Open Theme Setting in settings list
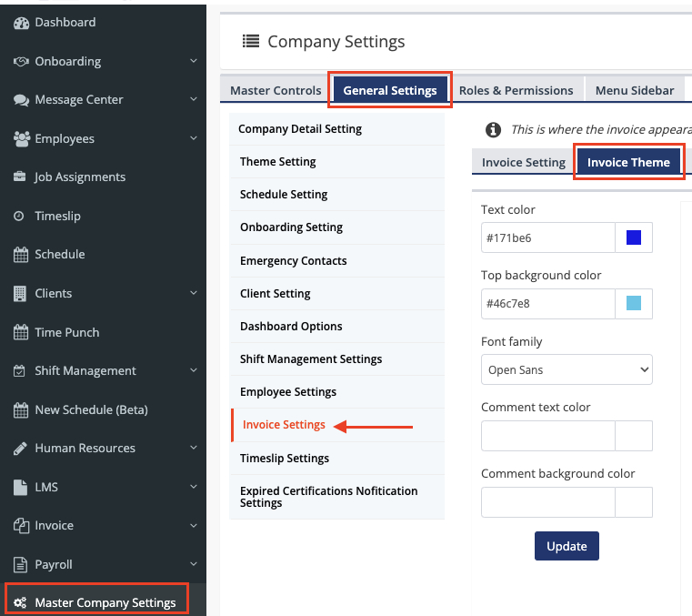Image resolution: width=692 pixels, height=616 pixels. pyautogui.click(x=278, y=162)
